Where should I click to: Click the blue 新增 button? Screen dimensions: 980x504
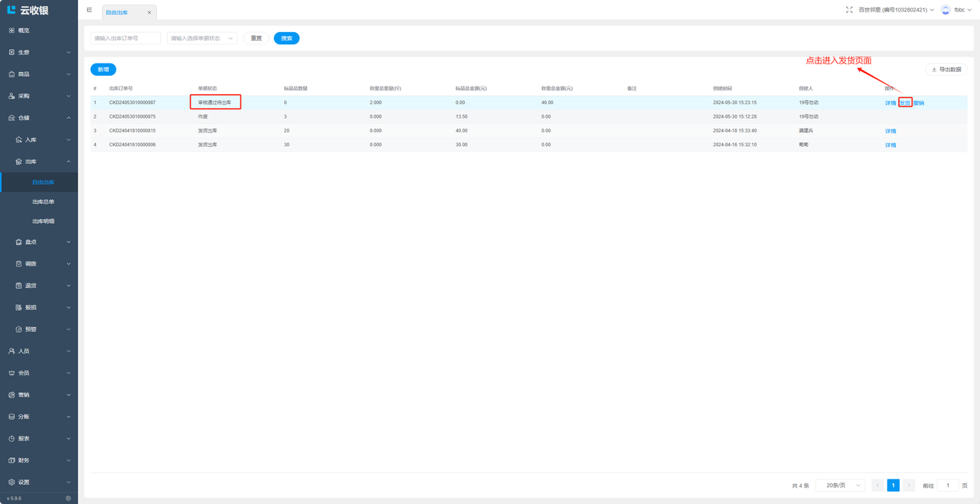coord(103,70)
